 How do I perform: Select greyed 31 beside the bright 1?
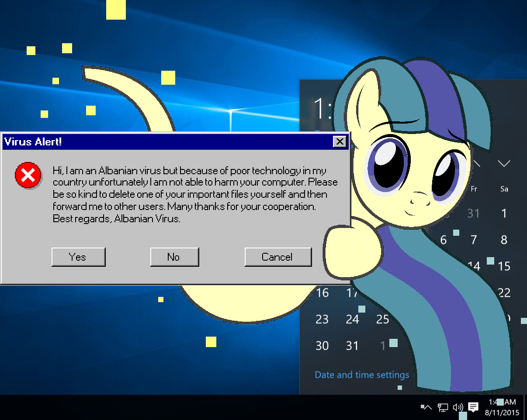474,213
